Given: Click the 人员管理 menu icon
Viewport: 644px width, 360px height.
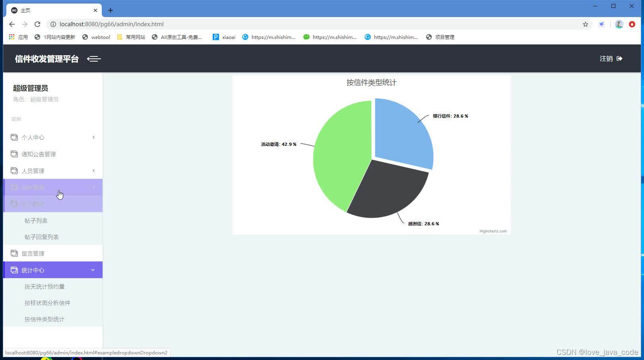Looking at the screenshot, I should (14, 170).
